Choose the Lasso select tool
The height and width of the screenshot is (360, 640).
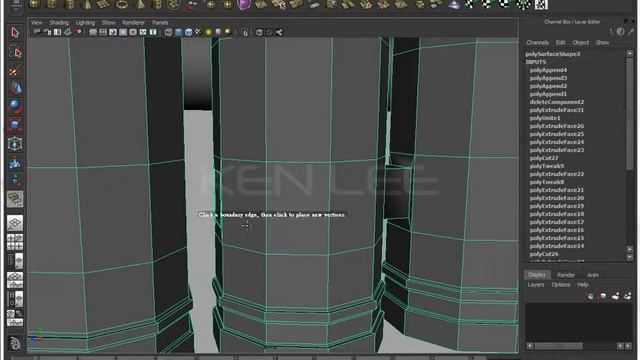(15, 53)
